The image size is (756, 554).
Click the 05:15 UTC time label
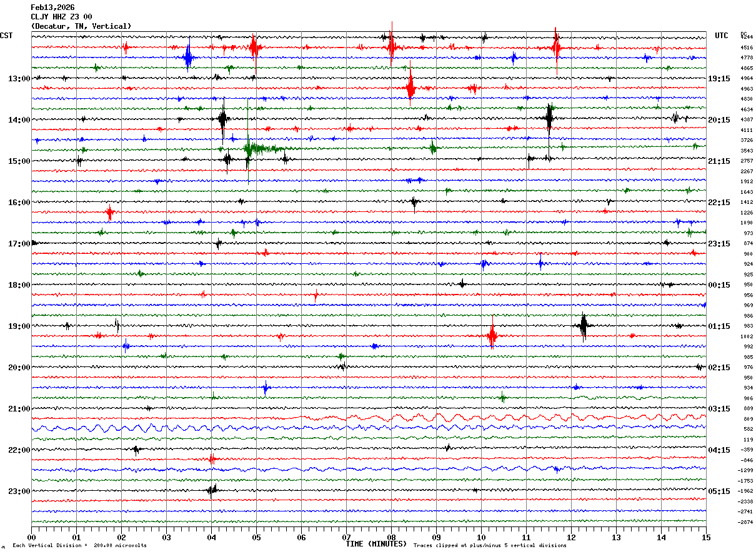[x=719, y=491]
